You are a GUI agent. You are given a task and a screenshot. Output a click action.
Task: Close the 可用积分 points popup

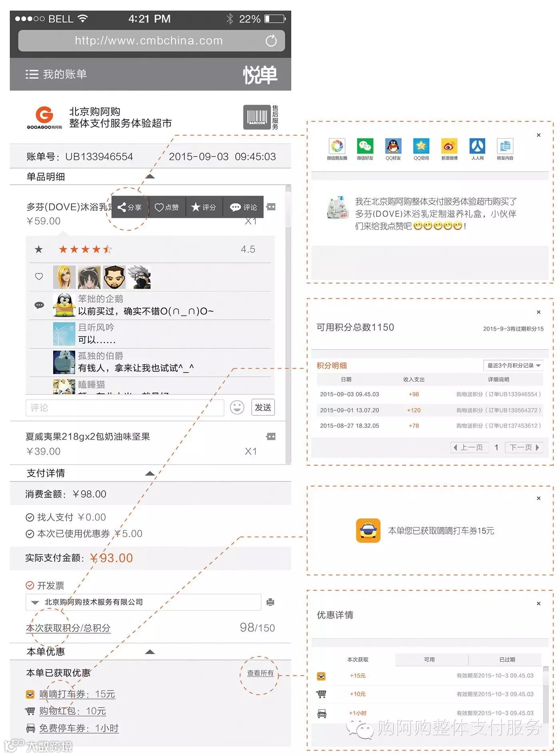539,312
